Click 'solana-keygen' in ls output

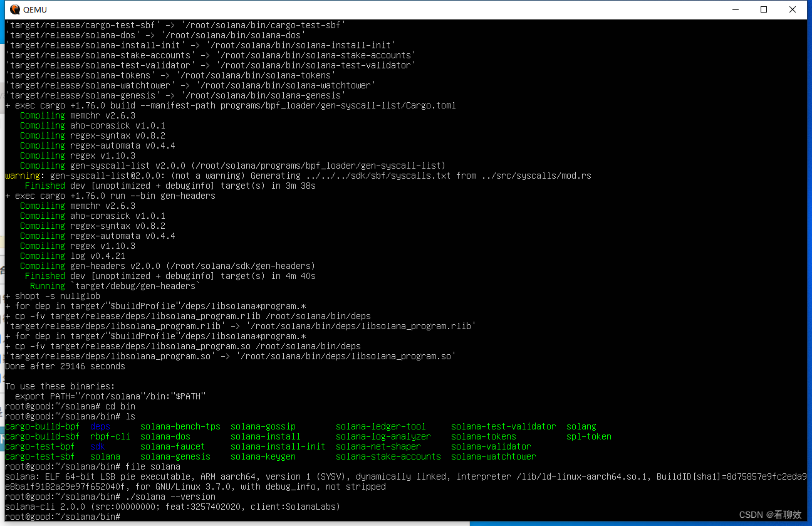263,456
